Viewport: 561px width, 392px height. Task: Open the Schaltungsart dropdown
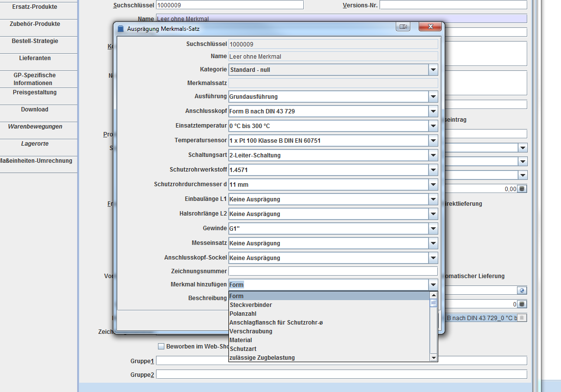(x=433, y=155)
